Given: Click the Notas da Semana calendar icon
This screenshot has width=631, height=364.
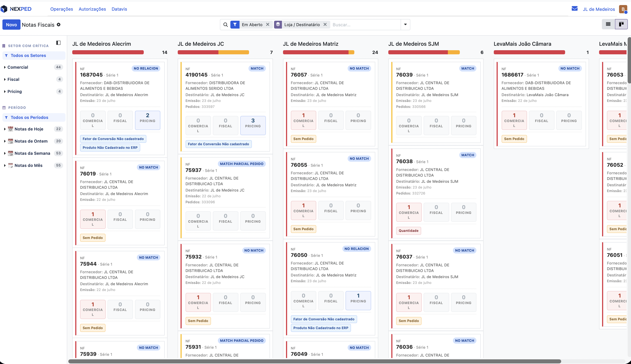Looking at the screenshot, I should (10, 153).
